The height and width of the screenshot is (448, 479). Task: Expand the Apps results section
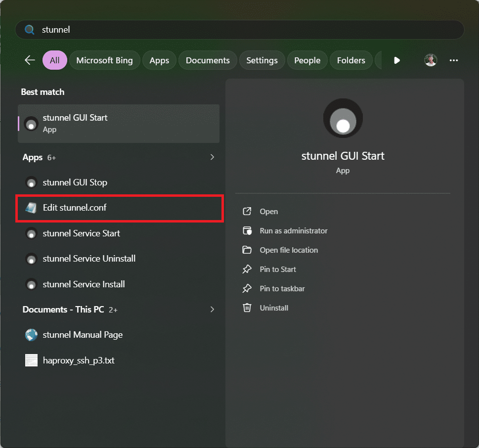(213, 157)
